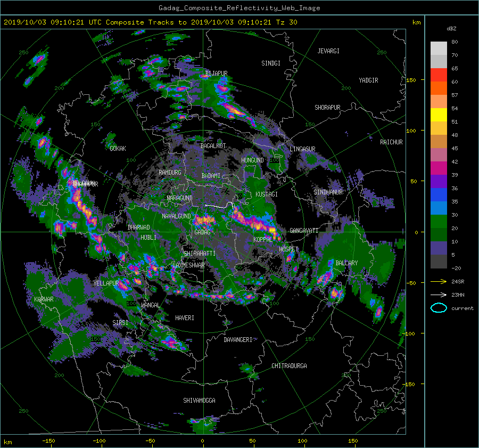Viewport: 479px width, 448px height.
Task: Click the dBZ legend heading
Action: point(451,28)
